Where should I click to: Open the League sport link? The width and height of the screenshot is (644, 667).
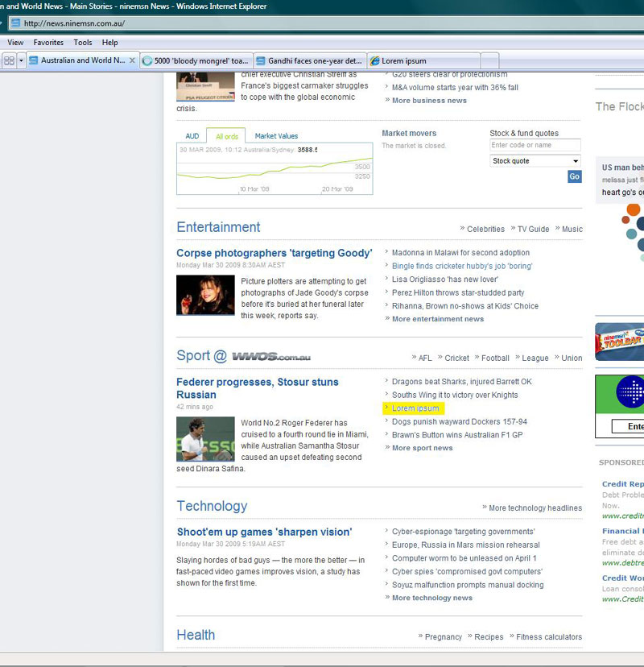[535, 358]
